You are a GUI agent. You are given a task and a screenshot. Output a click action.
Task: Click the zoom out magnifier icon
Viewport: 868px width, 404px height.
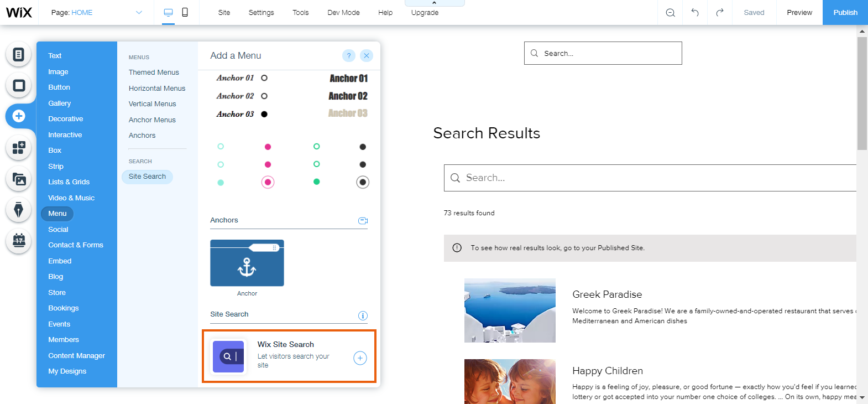point(670,12)
